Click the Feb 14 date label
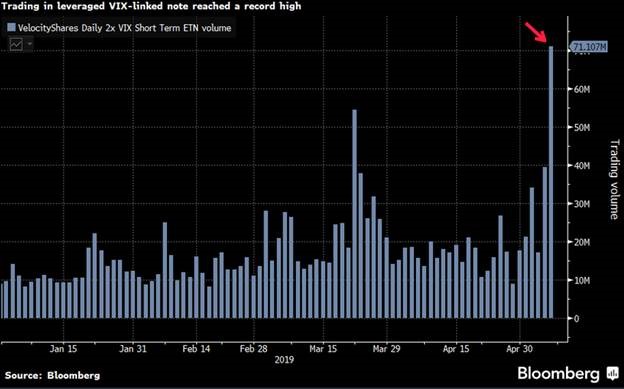This screenshot has width=624, height=389. (196, 349)
